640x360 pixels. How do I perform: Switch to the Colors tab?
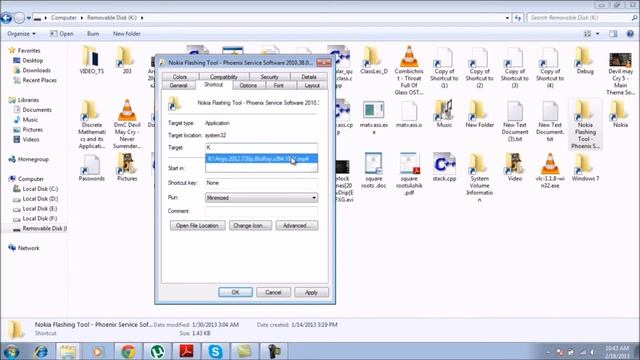pyautogui.click(x=180, y=77)
